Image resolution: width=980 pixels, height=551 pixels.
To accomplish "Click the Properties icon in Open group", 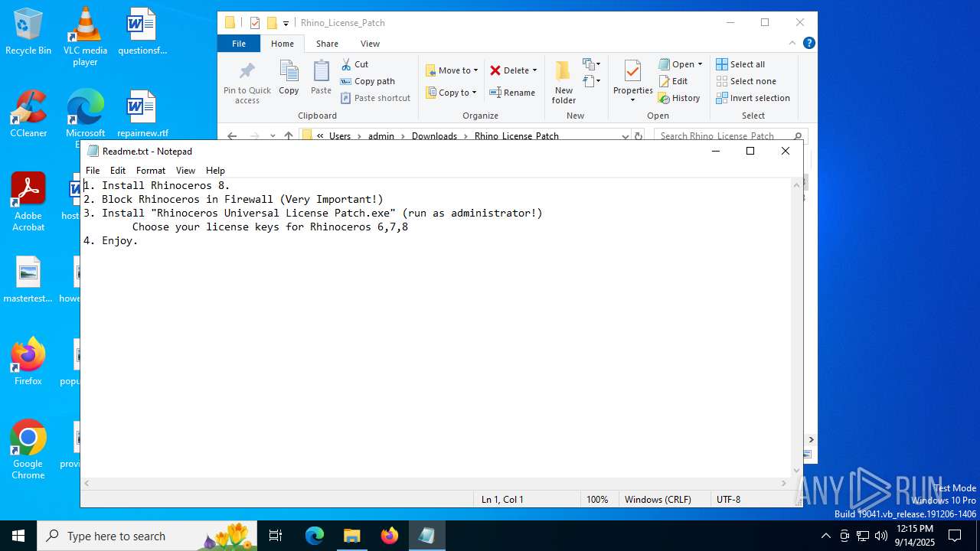I will point(632,72).
